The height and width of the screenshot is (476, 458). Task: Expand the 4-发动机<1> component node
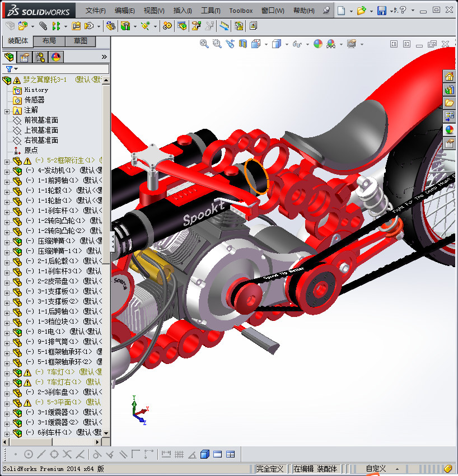pyautogui.click(x=7, y=172)
